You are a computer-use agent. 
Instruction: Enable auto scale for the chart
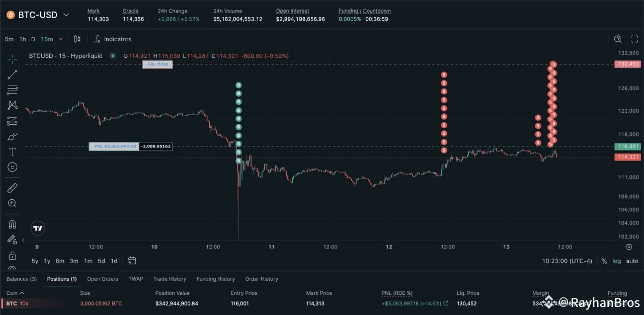pos(632,261)
